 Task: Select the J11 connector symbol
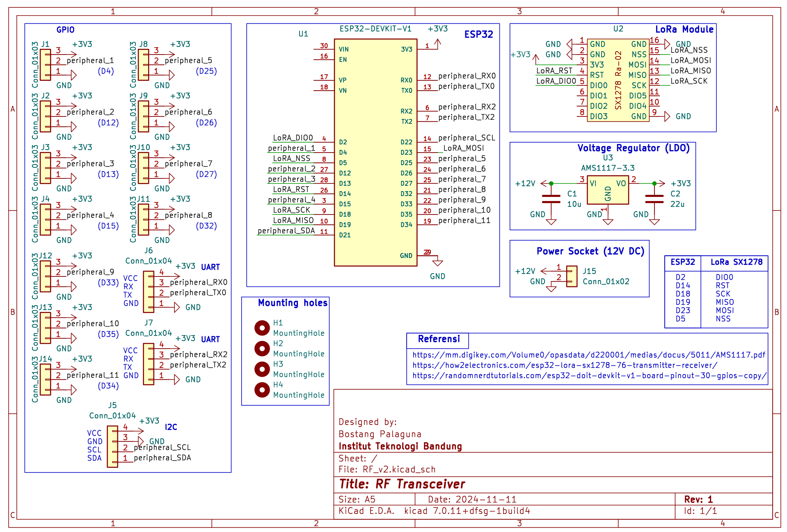pos(144,219)
